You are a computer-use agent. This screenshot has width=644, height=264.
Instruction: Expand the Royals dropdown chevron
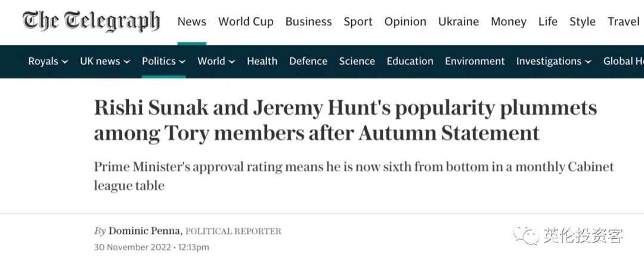[x=65, y=62]
